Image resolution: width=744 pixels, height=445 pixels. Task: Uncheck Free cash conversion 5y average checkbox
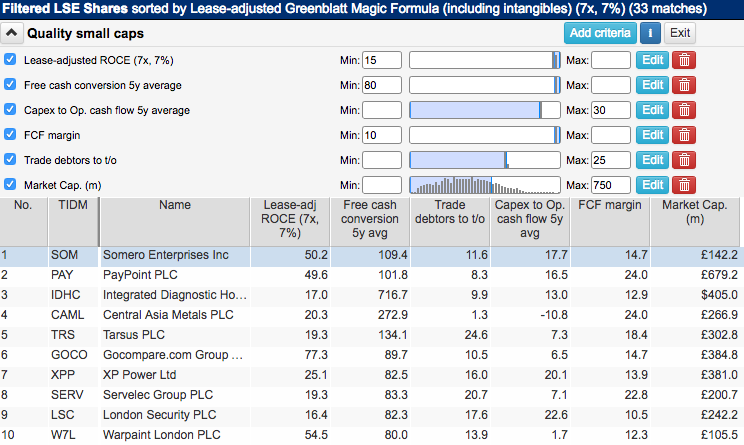[10, 84]
